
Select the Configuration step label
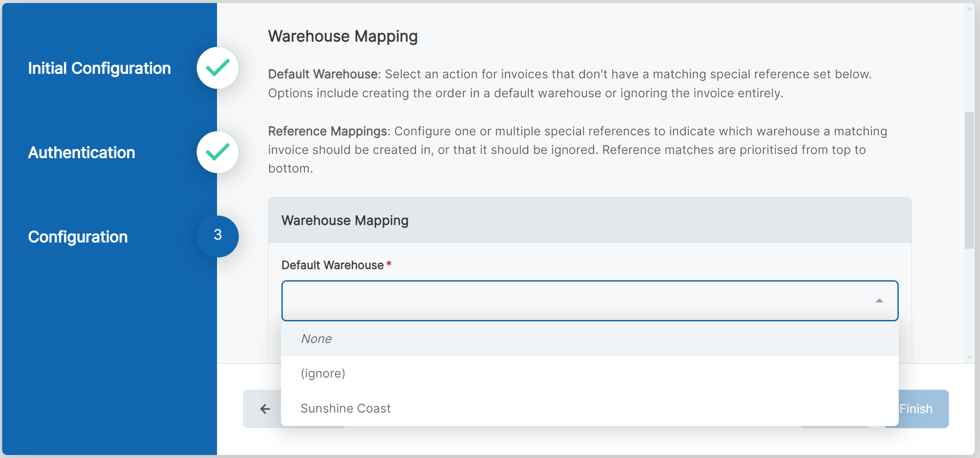pos(78,237)
